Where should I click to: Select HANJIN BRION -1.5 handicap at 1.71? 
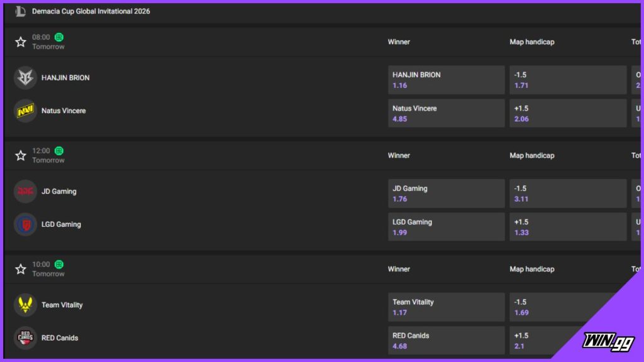(x=568, y=80)
